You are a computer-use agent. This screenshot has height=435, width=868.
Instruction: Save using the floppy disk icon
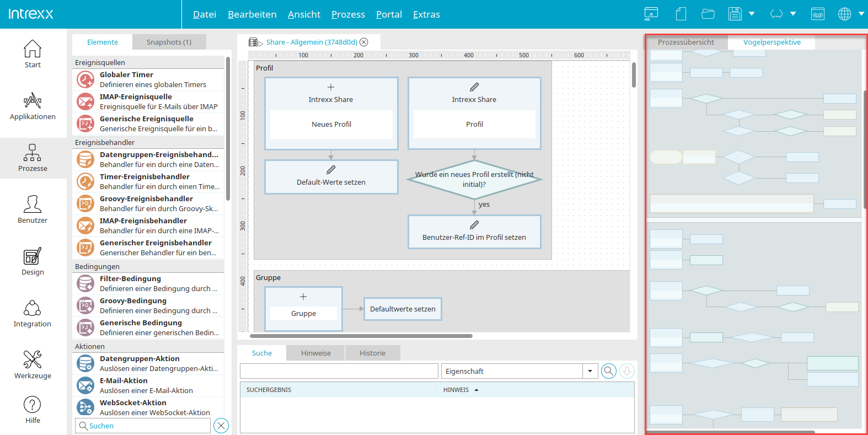point(735,14)
